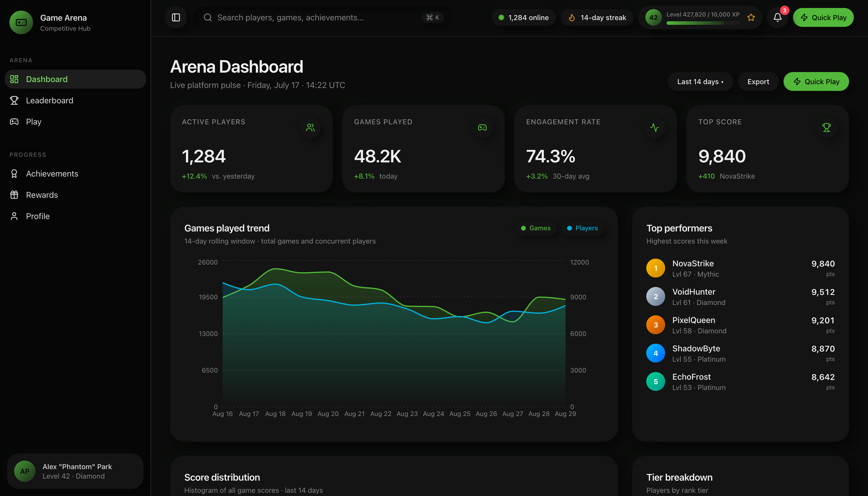Viewport: 868px width, 496px height.
Task: Click the Tier breakdown heading
Action: 679,477
